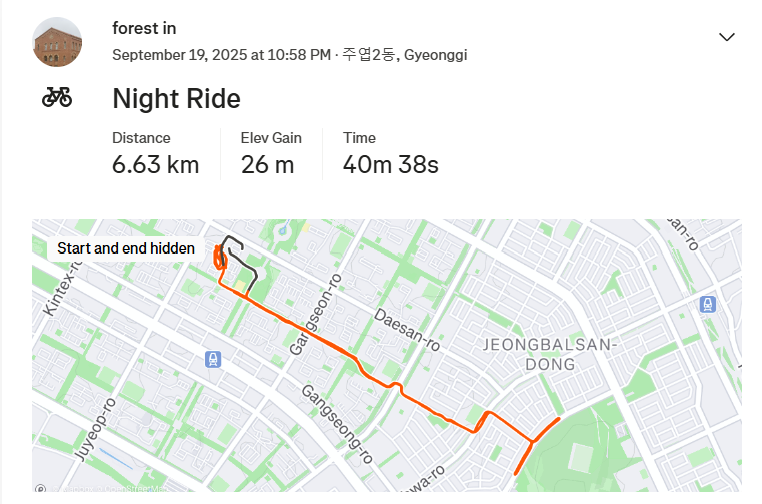Expand the activity options chevron
This screenshot has width=762, height=504.
tap(727, 37)
